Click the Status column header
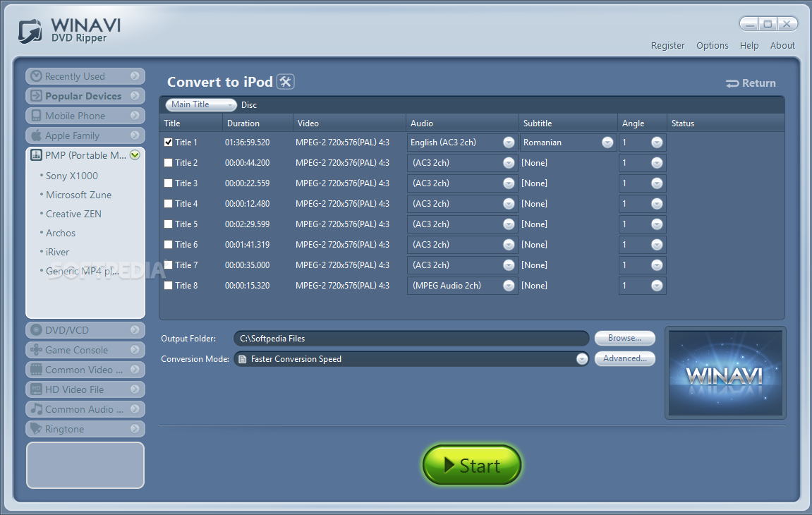Viewport: 812px width, 515px height. click(725, 123)
